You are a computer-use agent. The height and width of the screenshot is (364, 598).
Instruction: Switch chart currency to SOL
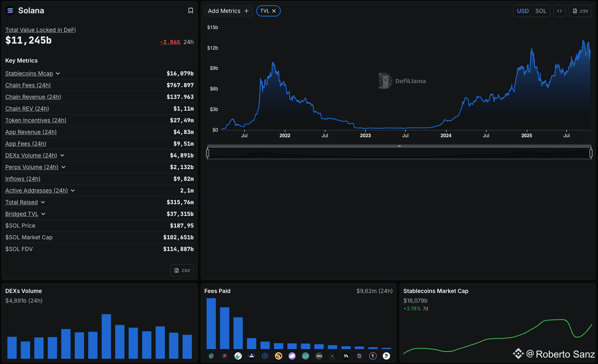[x=541, y=11]
